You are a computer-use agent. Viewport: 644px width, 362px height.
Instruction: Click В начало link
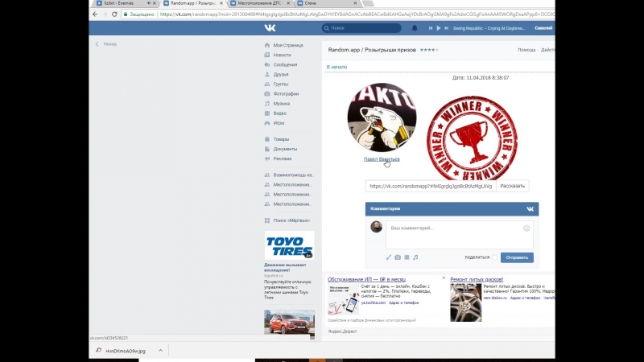click(336, 67)
